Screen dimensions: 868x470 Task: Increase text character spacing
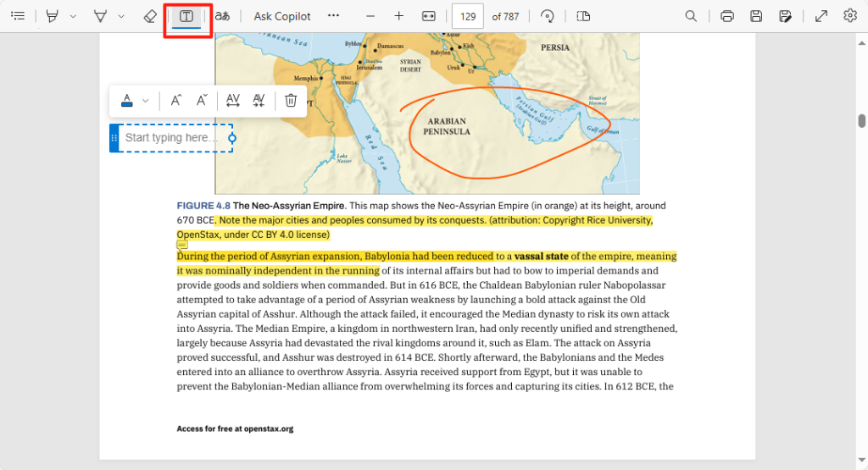(x=233, y=101)
